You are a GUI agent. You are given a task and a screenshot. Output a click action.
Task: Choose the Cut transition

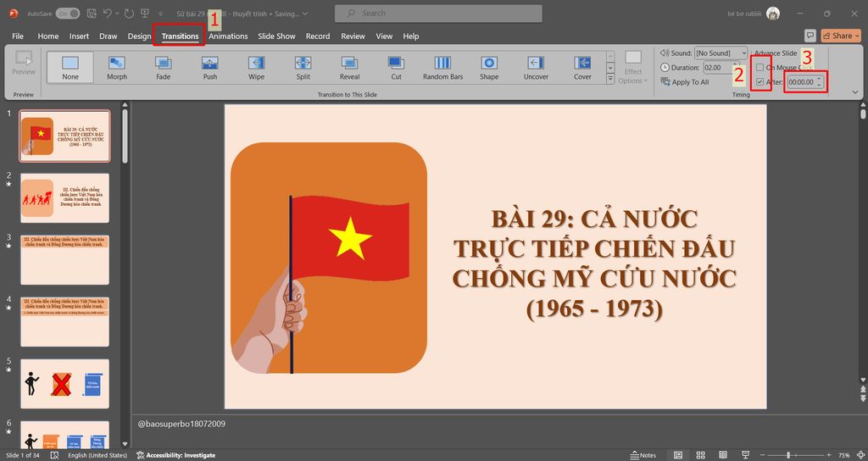(x=396, y=68)
